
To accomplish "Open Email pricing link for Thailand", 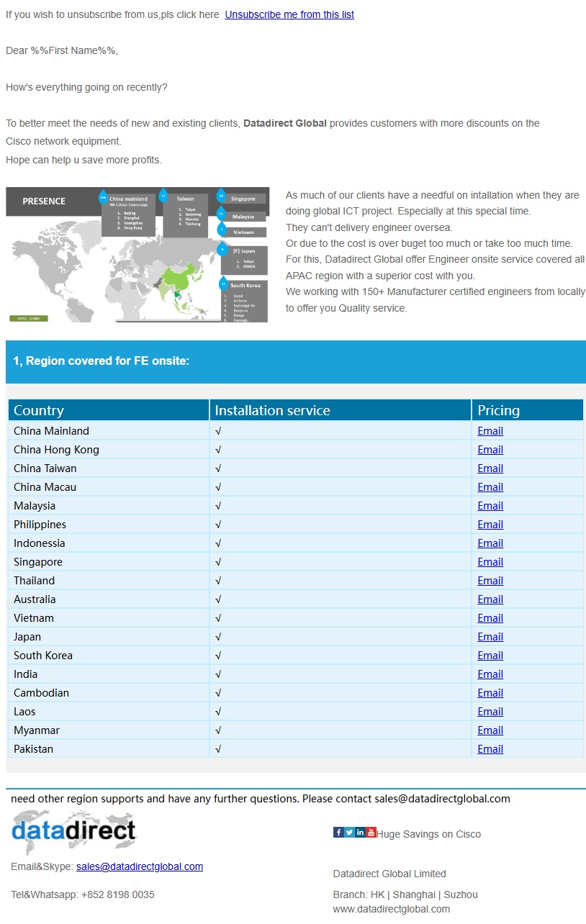I will (490, 581).
